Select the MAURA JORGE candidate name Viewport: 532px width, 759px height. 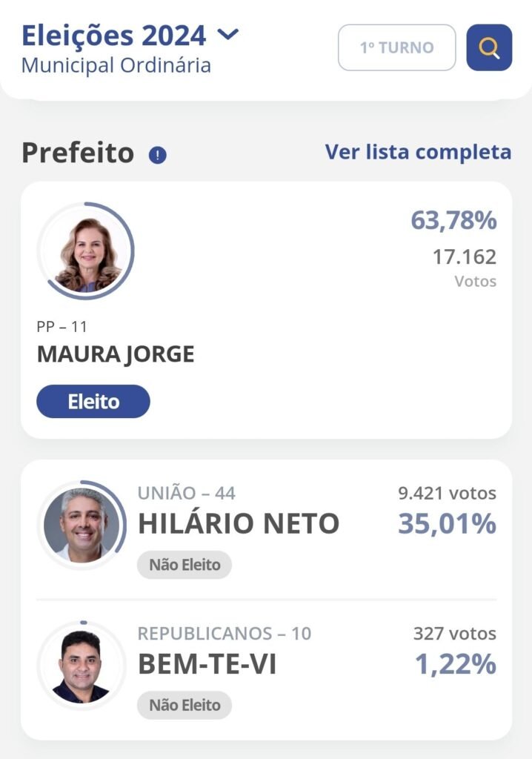coord(116,354)
